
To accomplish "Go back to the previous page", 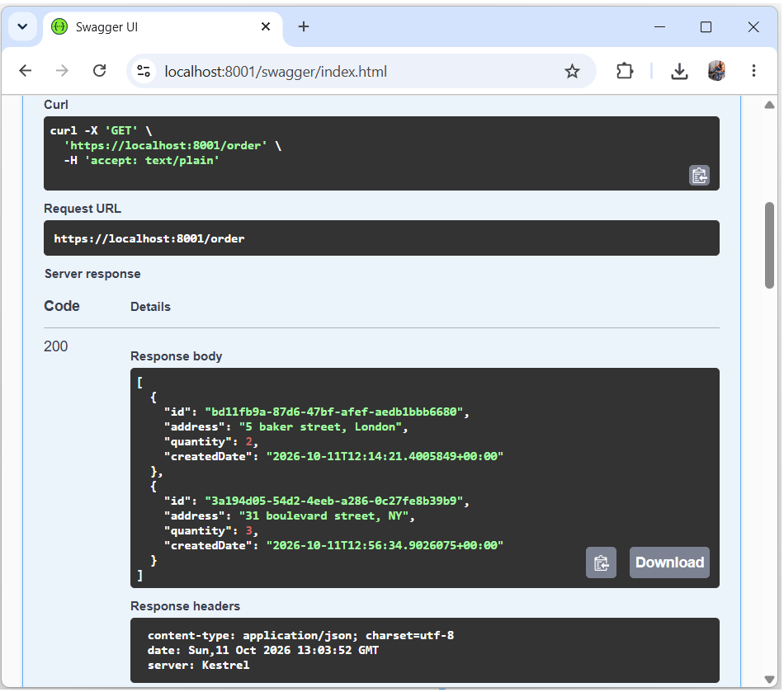I will pyautogui.click(x=26, y=71).
